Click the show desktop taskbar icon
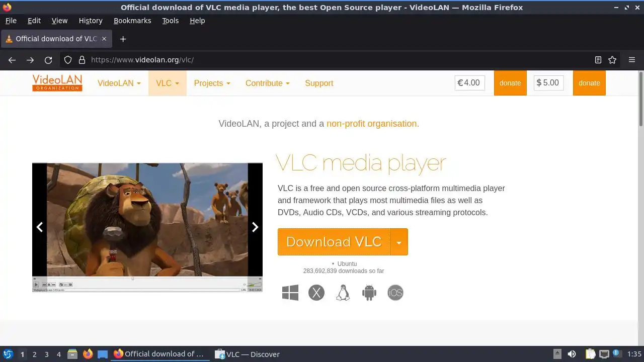 point(103,354)
